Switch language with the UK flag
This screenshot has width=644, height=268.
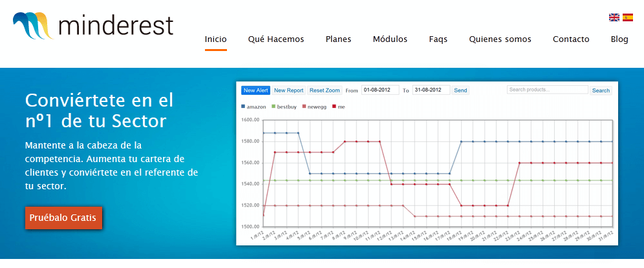pyautogui.click(x=614, y=17)
